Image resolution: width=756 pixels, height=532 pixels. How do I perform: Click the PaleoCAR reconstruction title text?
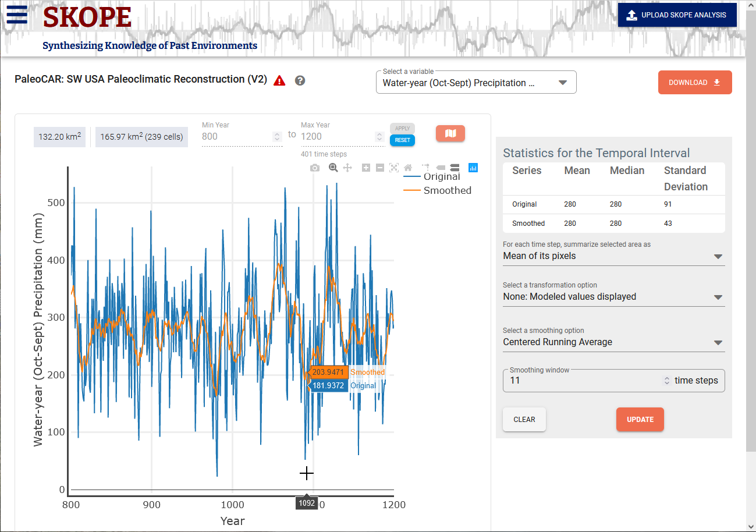(x=141, y=79)
